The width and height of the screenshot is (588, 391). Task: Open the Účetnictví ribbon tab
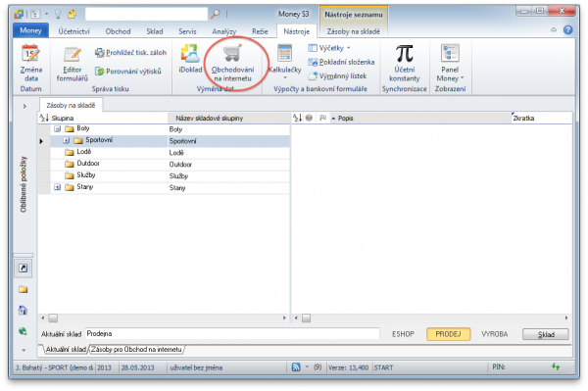point(73,31)
